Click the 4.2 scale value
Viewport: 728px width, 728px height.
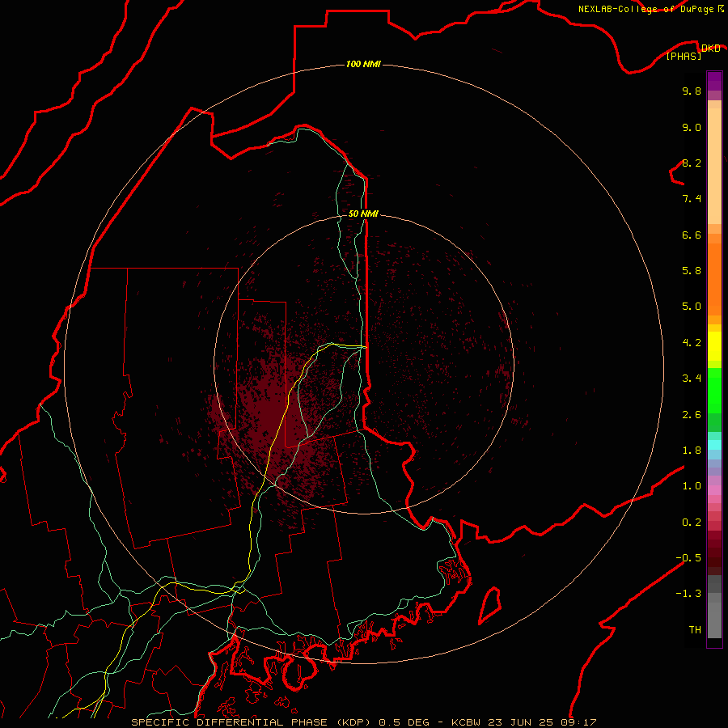click(692, 343)
